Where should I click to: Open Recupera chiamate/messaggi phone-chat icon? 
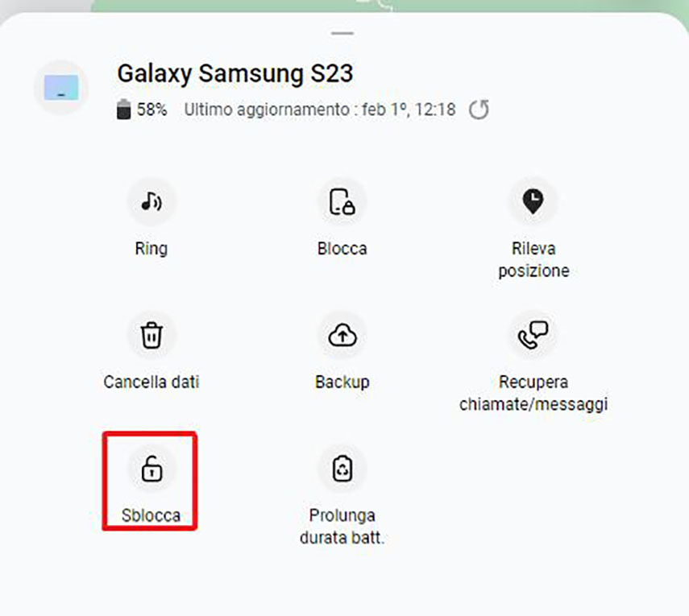[533, 336]
